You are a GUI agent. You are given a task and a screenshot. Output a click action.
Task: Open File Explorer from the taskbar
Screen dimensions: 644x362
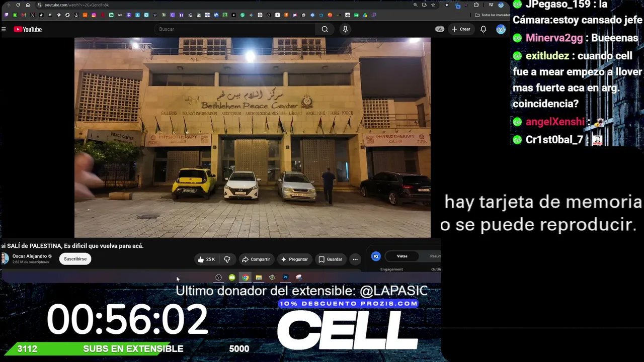pos(259,278)
